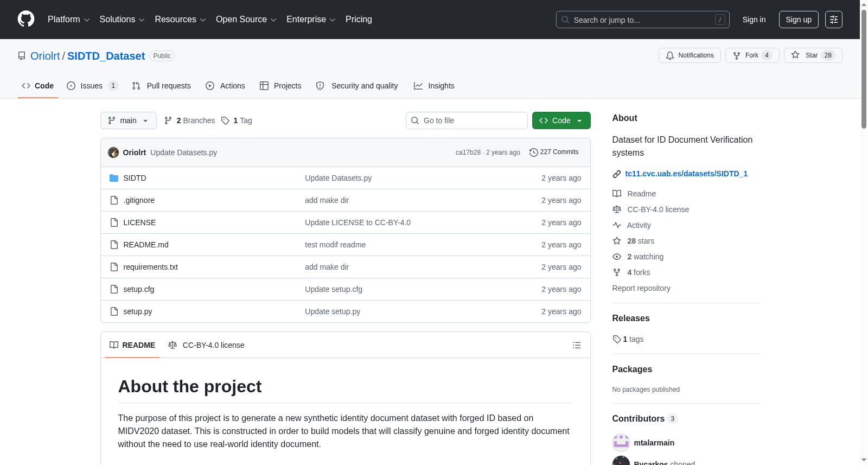Viewport: 868px width, 465px height.
Task: Open the Packages heading link
Action: (x=632, y=370)
